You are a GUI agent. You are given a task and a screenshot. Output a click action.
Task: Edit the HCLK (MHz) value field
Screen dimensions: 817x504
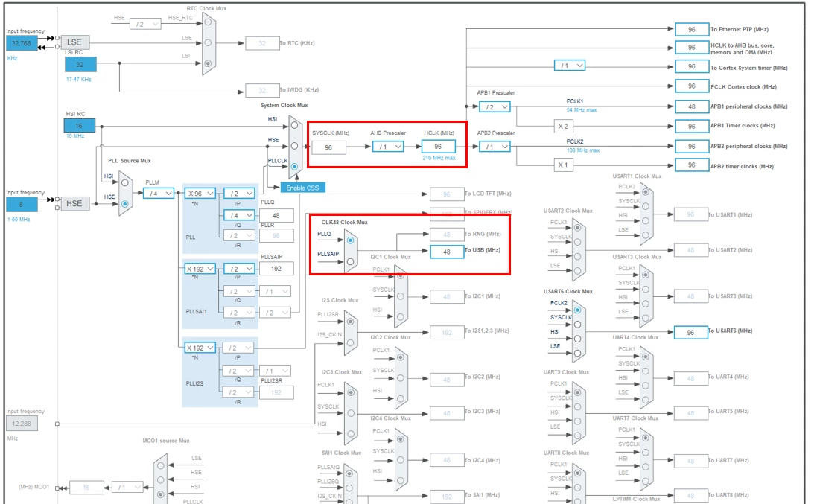click(438, 147)
